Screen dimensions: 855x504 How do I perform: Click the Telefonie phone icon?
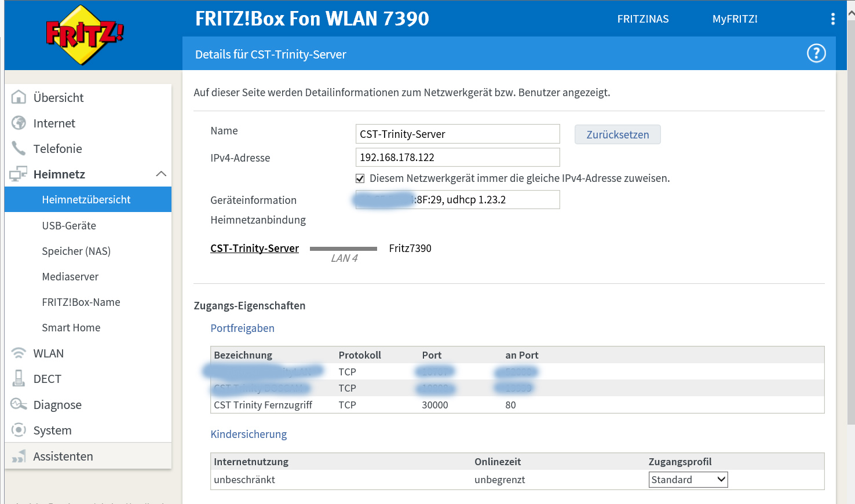pyautogui.click(x=19, y=148)
